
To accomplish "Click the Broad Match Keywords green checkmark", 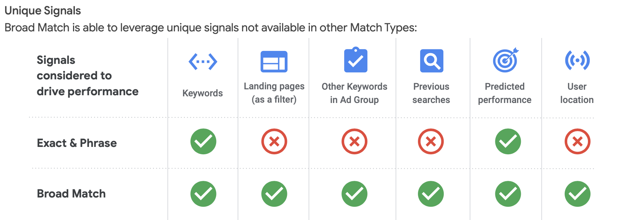I will pyautogui.click(x=203, y=194).
